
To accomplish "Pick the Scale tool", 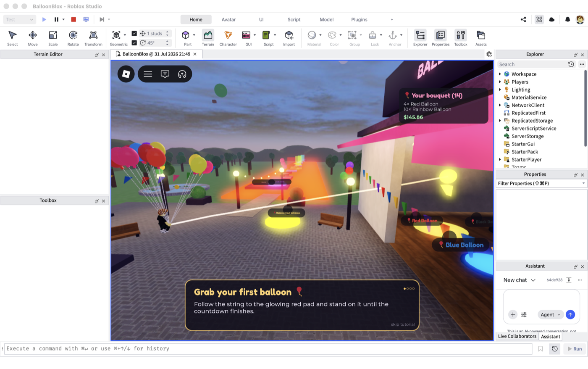I will click(x=53, y=38).
